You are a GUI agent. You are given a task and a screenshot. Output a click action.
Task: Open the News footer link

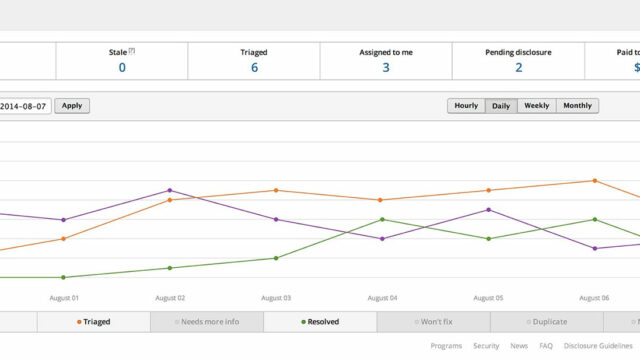click(x=519, y=346)
